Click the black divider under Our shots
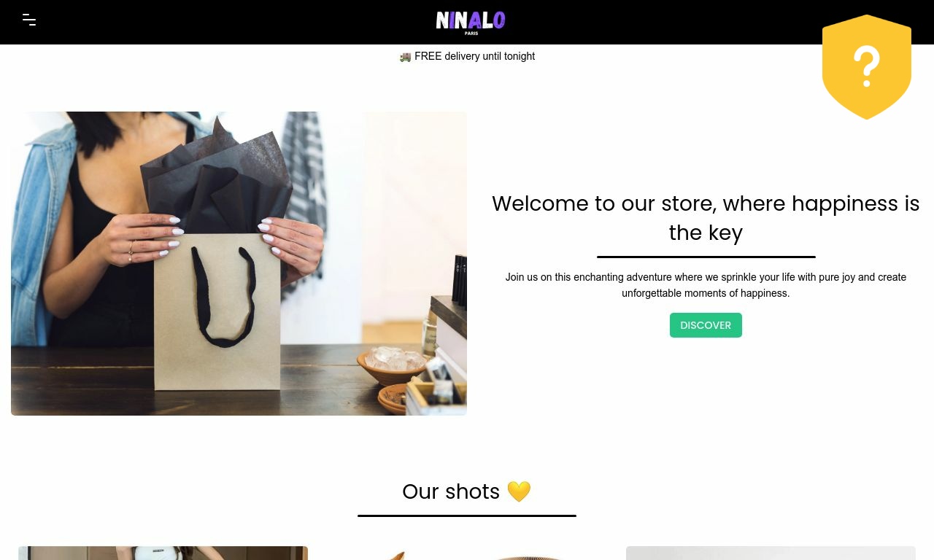 tap(467, 516)
